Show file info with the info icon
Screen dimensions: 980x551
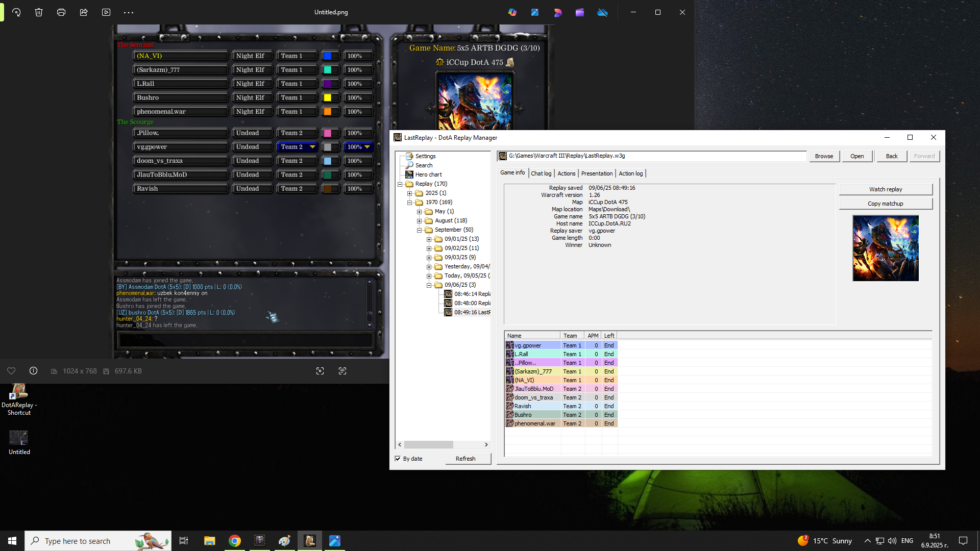point(33,371)
